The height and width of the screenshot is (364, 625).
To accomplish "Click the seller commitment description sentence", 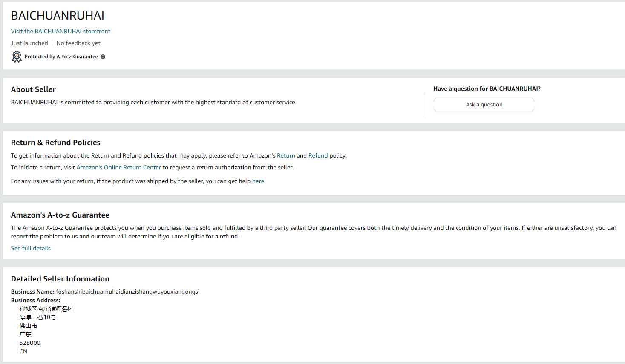I will coord(154,102).
